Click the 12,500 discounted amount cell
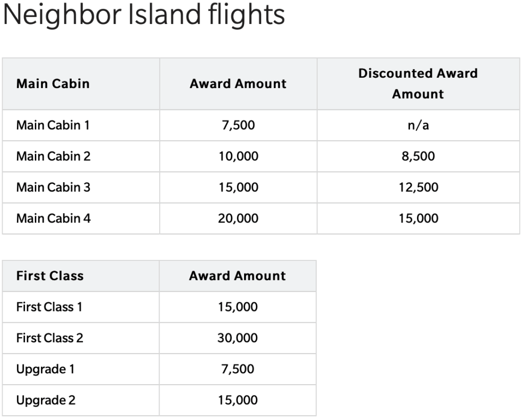This screenshot has height=420, width=524. point(419,187)
